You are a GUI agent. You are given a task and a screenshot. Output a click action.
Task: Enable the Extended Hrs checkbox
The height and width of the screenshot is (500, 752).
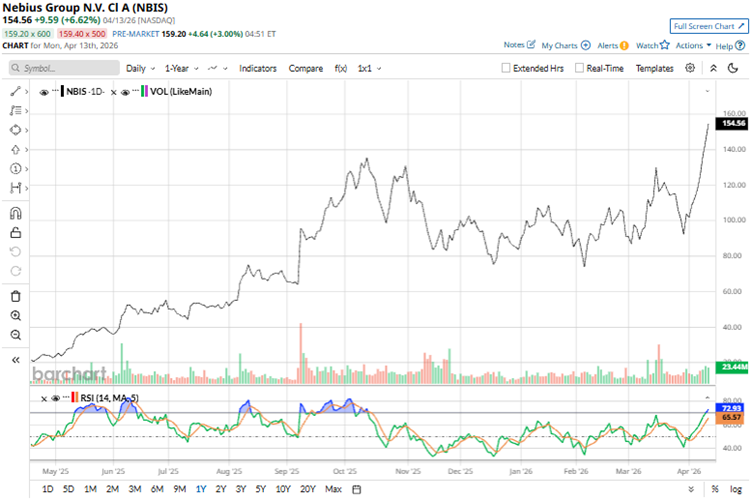[505, 68]
